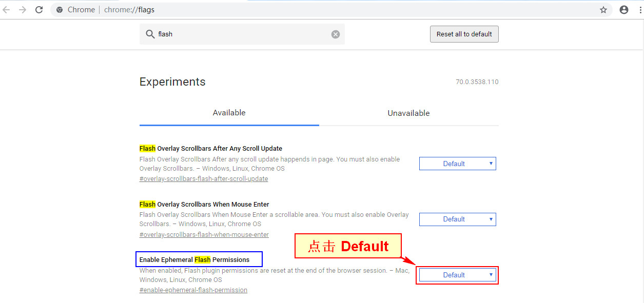Viewport: 644px width, 303px height.
Task: Switch to the Unavailable tab
Action: point(409,113)
